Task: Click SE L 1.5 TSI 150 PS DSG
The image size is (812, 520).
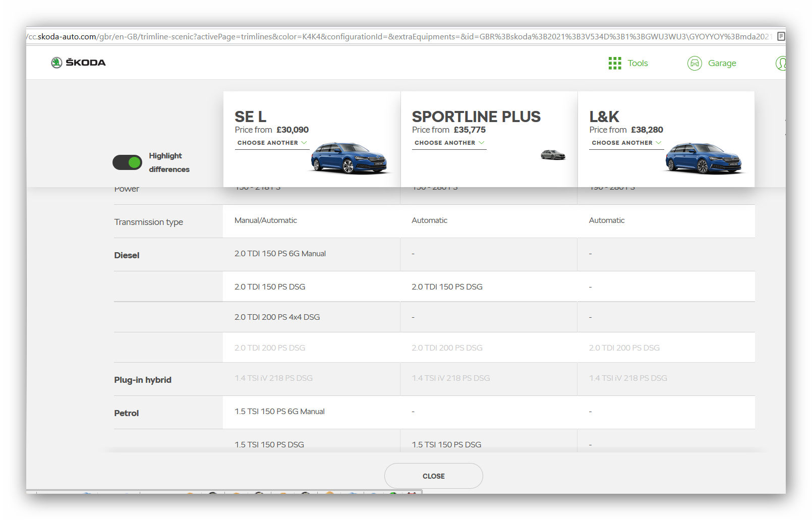Action: click(269, 445)
